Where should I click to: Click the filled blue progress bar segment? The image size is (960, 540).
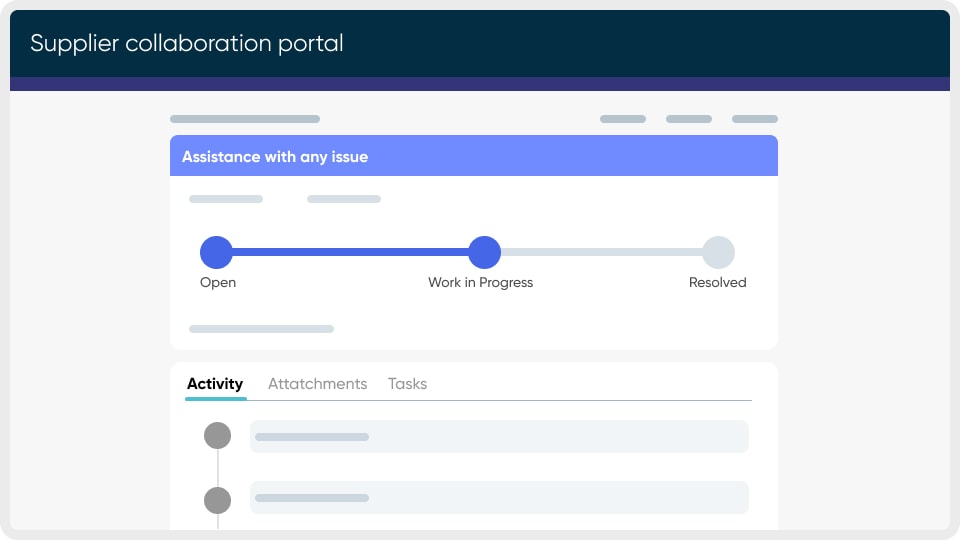pyautogui.click(x=350, y=252)
